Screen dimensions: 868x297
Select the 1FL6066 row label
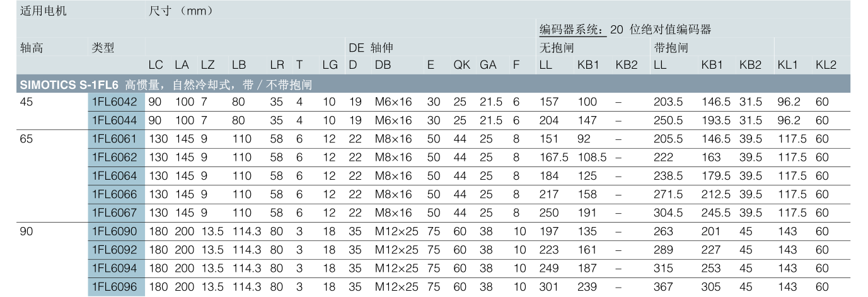click(117, 194)
